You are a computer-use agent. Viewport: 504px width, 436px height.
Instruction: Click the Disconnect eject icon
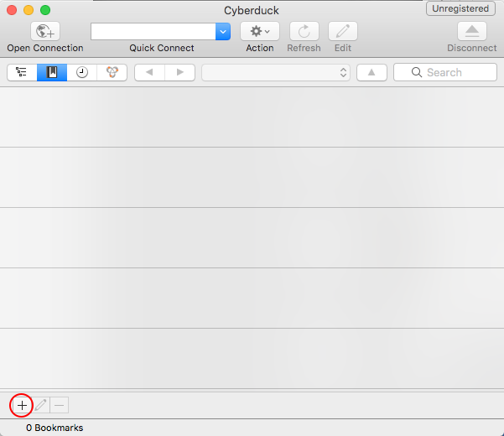pos(472,31)
